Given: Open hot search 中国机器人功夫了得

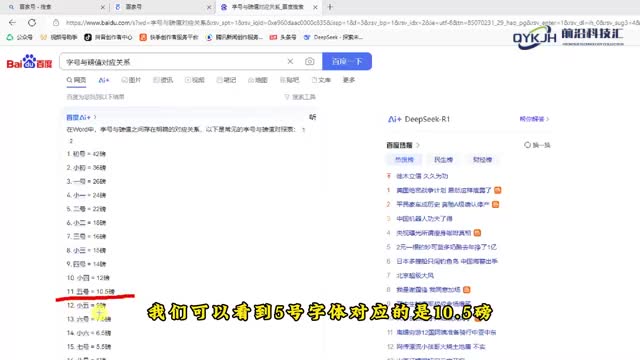Looking at the screenshot, I should [x=424, y=219].
